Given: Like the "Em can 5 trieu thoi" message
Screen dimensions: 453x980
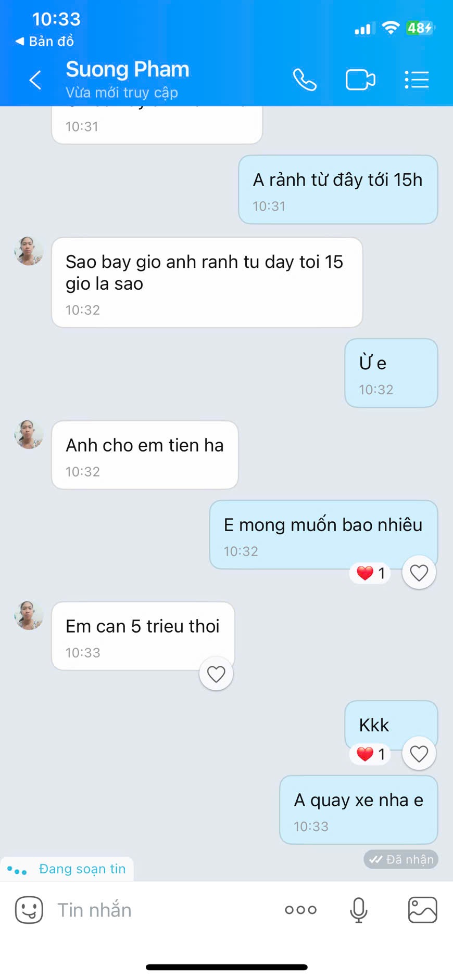Looking at the screenshot, I should tap(216, 674).
